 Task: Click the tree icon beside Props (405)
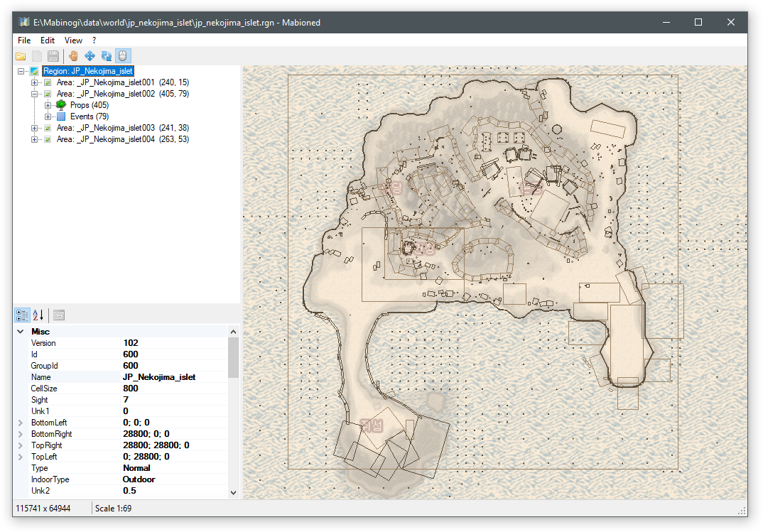tap(61, 105)
